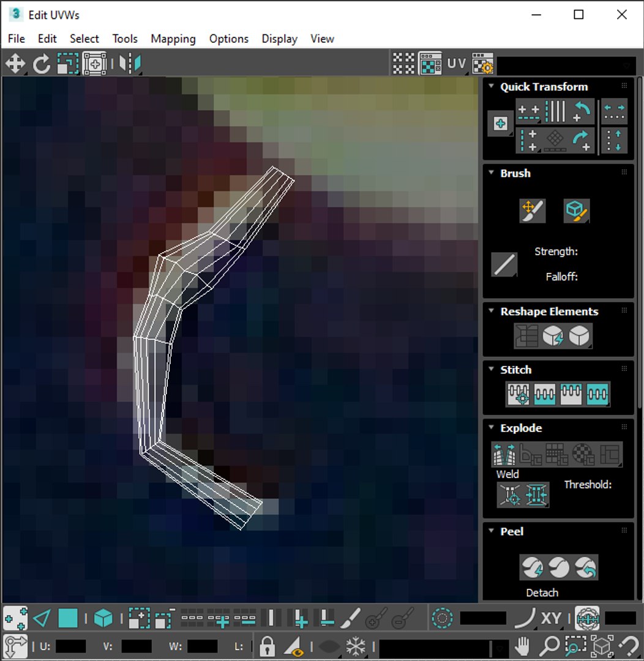The width and height of the screenshot is (644, 661).
Task: Enable Edge sub-object mode triangle icon
Action: pos(42,618)
